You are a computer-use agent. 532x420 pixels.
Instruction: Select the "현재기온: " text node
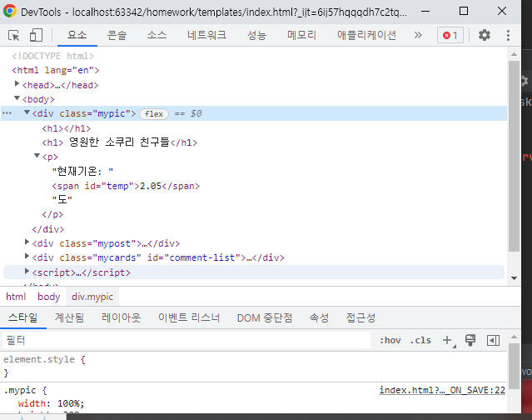82,172
